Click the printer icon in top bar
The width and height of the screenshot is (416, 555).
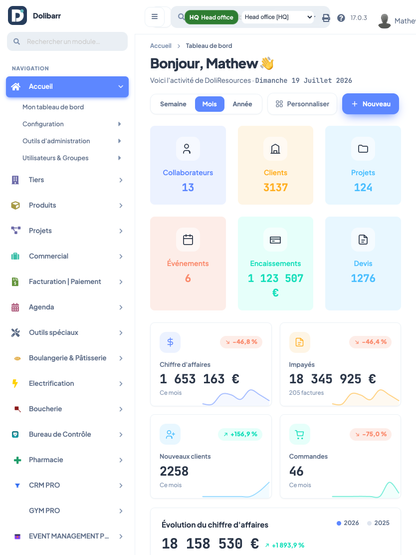pyautogui.click(x=326, y=18)
